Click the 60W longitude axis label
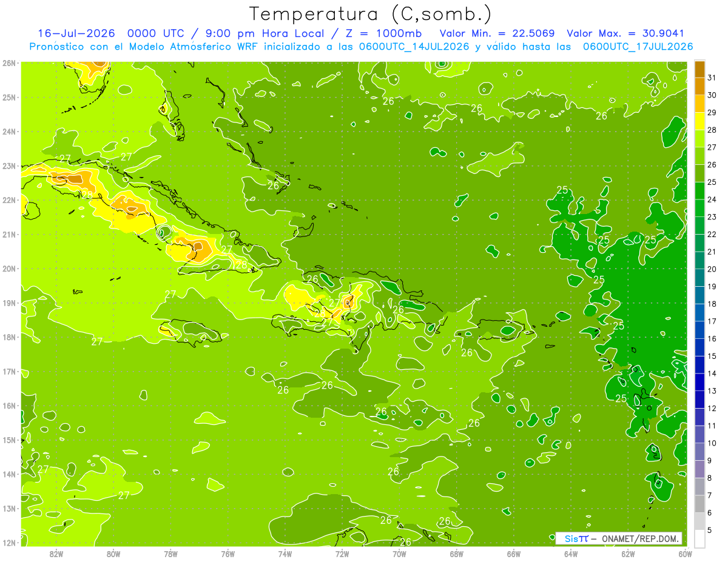The height and width of the screenshot is (562, 728). tap(684, 554)
